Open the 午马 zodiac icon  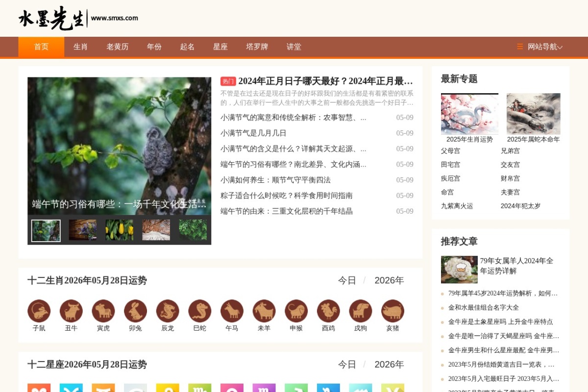[232, 311]
